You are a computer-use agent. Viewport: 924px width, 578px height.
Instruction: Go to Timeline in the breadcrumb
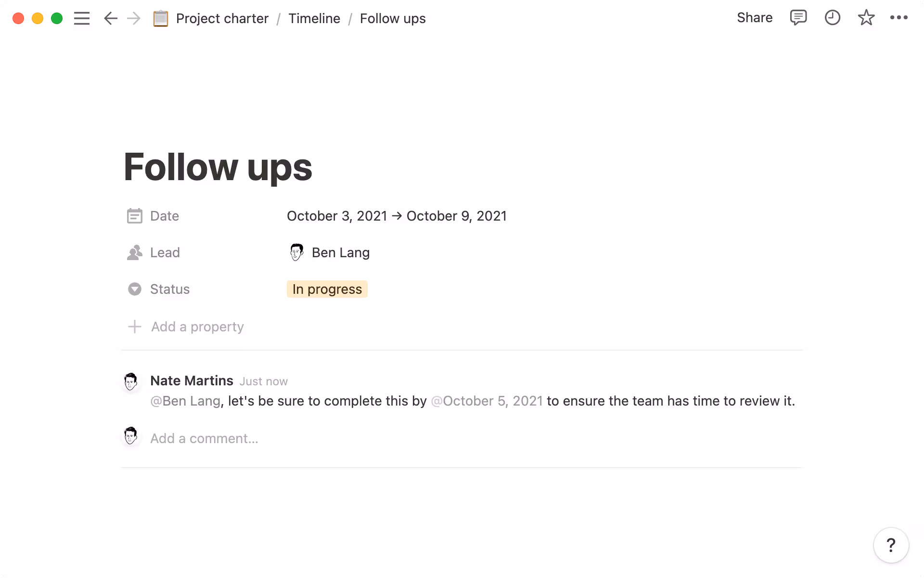point(314,18)
